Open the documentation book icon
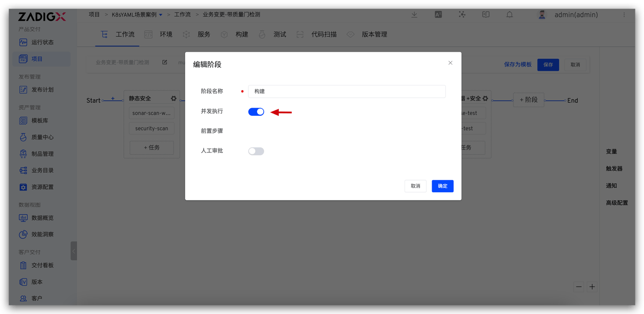 [x=486, y=15]
